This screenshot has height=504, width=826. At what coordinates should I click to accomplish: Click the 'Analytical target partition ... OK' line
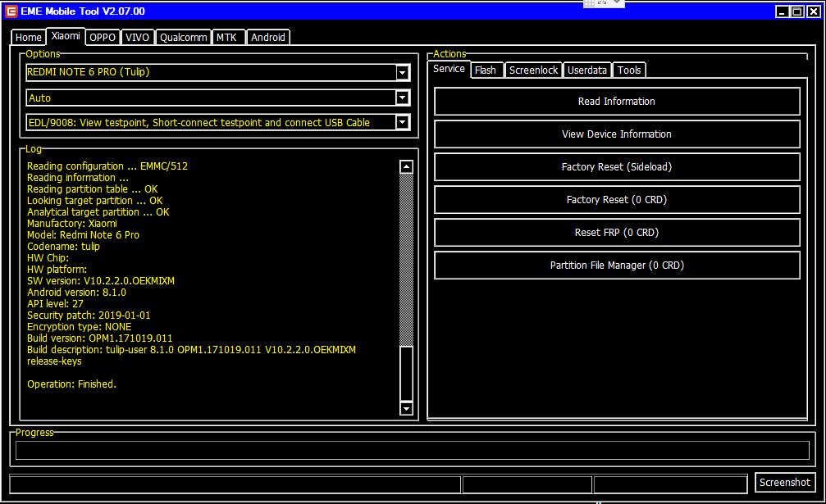(98, 212)
